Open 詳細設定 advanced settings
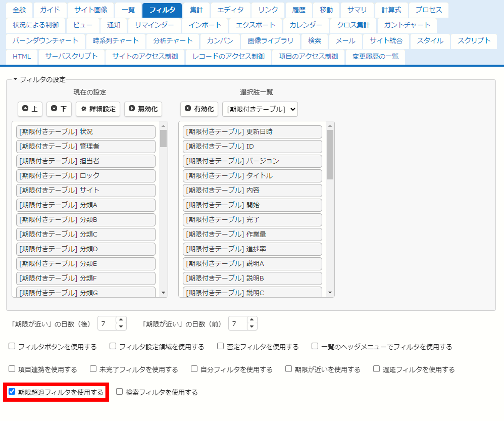The height and width of the screenshot is (421, 504). click(98, 109)
